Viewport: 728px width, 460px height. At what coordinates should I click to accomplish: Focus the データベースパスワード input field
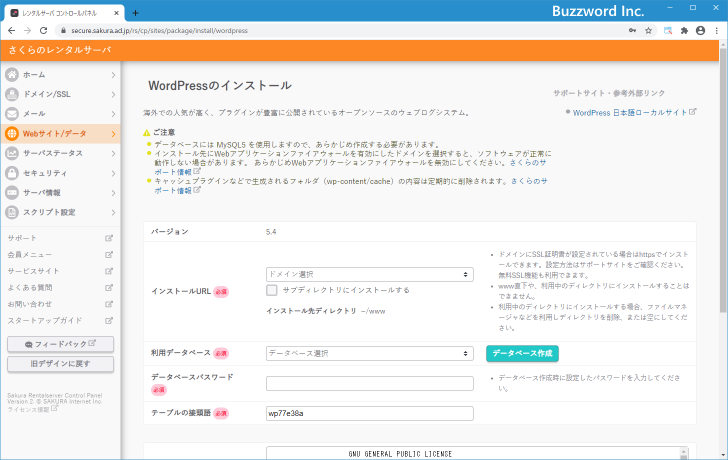click(370, 383)
